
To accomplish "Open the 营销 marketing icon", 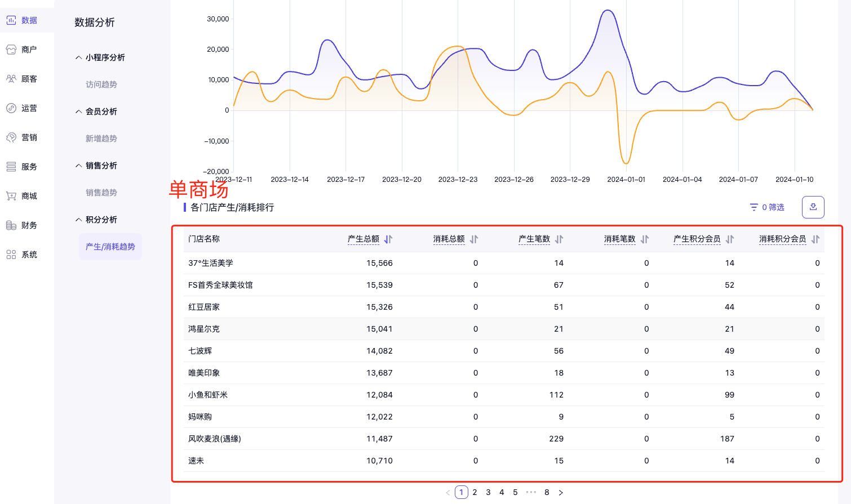I will (11, 137).
